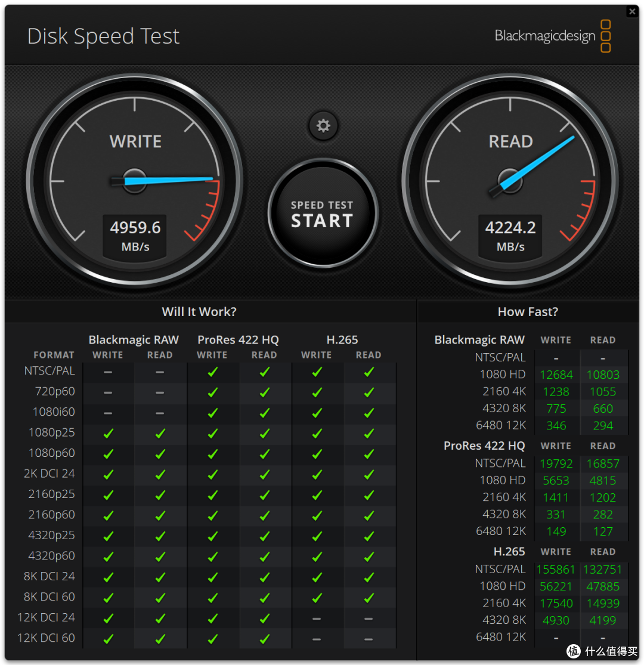Click the 1080i60 format row label
The height and width of the screenshot is (665, 644).
[x=54, y=412]
